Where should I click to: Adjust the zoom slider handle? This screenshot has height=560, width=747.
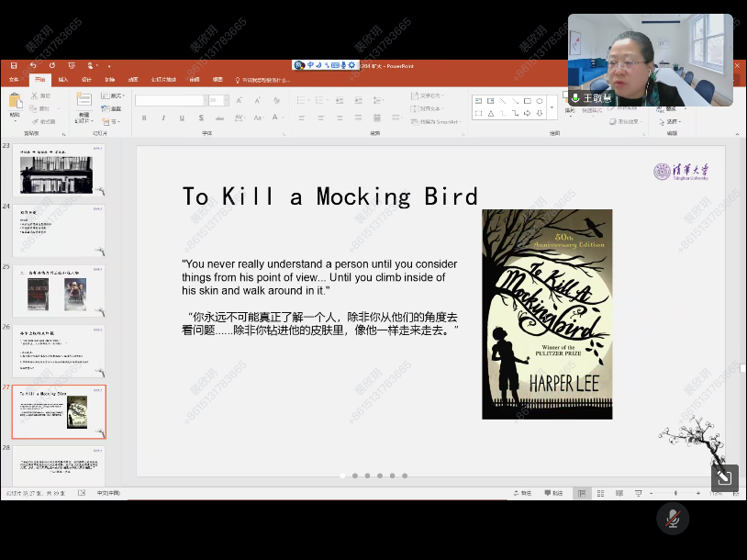click(x=676, y=493)
